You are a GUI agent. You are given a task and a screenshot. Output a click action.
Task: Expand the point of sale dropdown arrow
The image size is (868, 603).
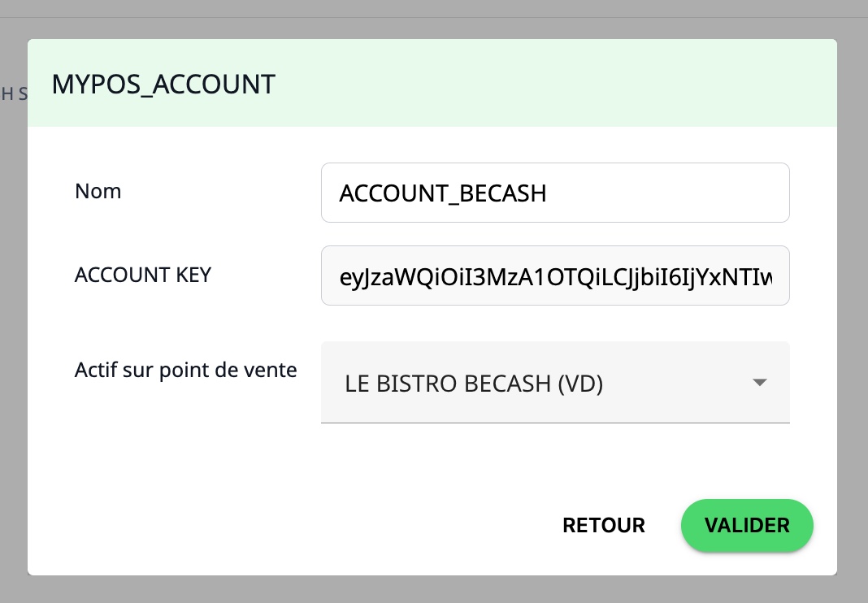(x=759, y=383)
